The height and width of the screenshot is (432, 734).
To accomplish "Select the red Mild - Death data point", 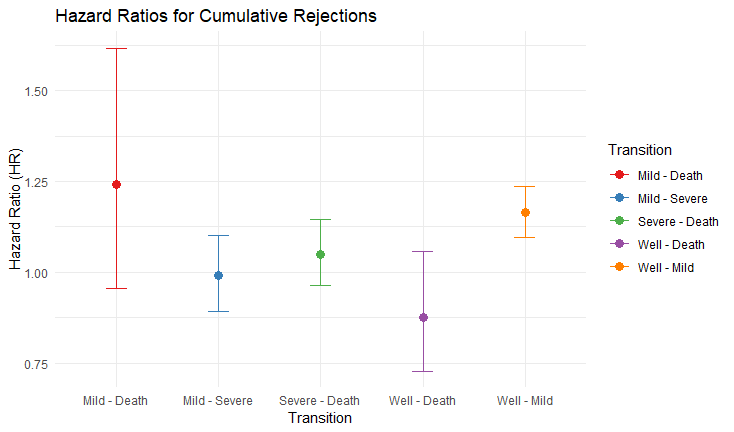I will coord(116,184).
